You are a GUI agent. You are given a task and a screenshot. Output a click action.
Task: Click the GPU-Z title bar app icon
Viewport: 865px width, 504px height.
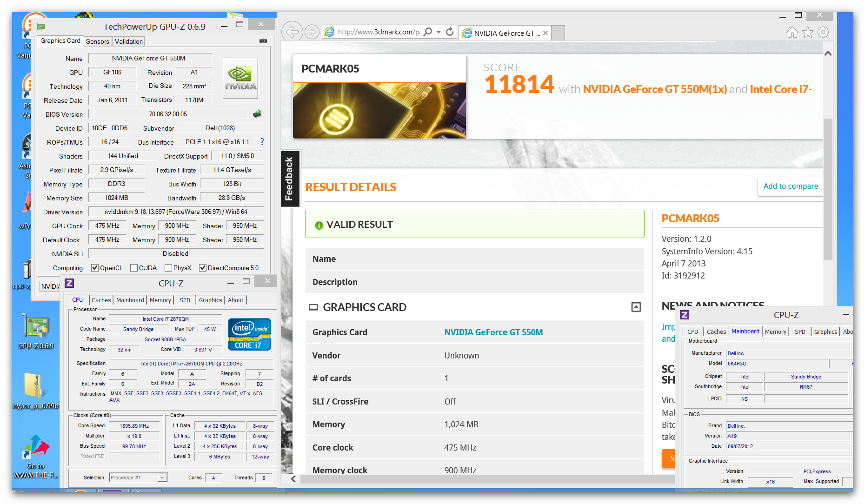[41, 27]
